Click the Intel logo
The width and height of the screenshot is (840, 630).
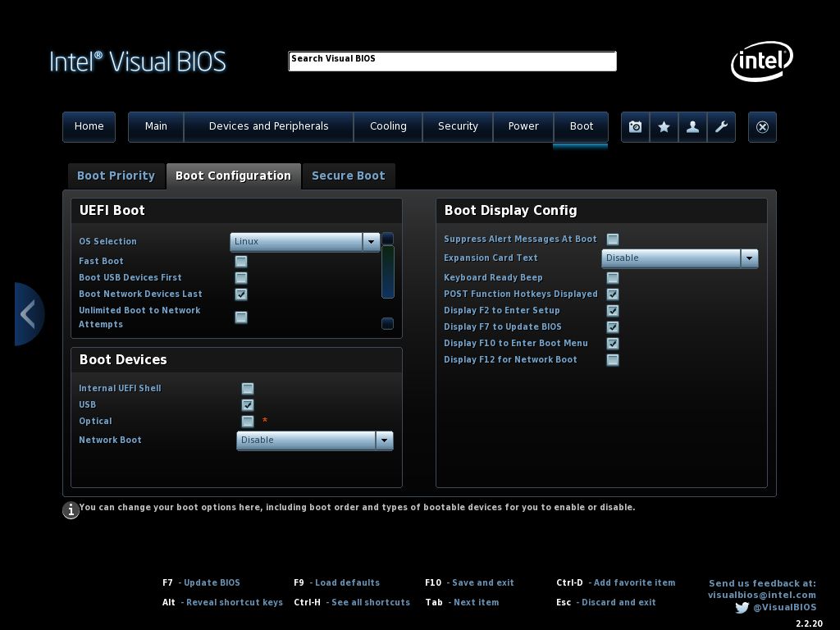tap(762, 61)
